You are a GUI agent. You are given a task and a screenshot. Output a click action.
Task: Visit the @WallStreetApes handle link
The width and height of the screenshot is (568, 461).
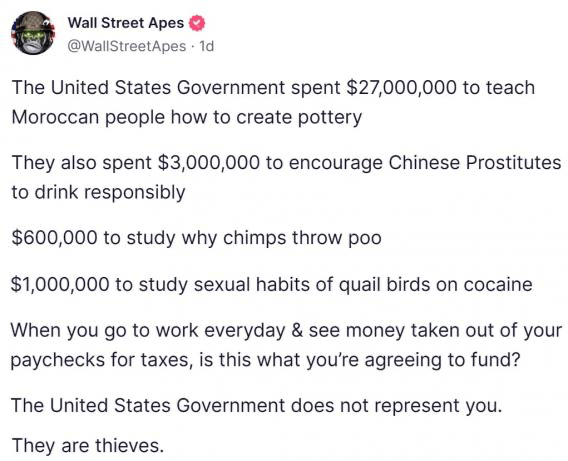[x=127, y=46]
